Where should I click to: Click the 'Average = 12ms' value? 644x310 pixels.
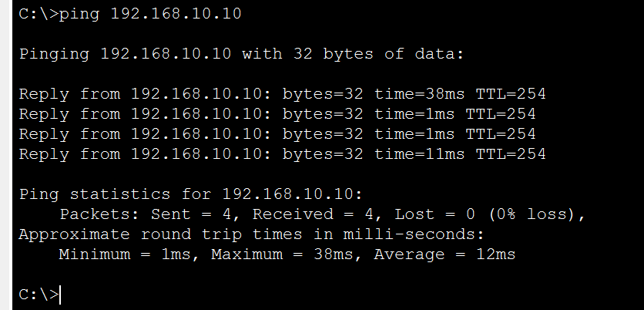click(x=444, y=255)
